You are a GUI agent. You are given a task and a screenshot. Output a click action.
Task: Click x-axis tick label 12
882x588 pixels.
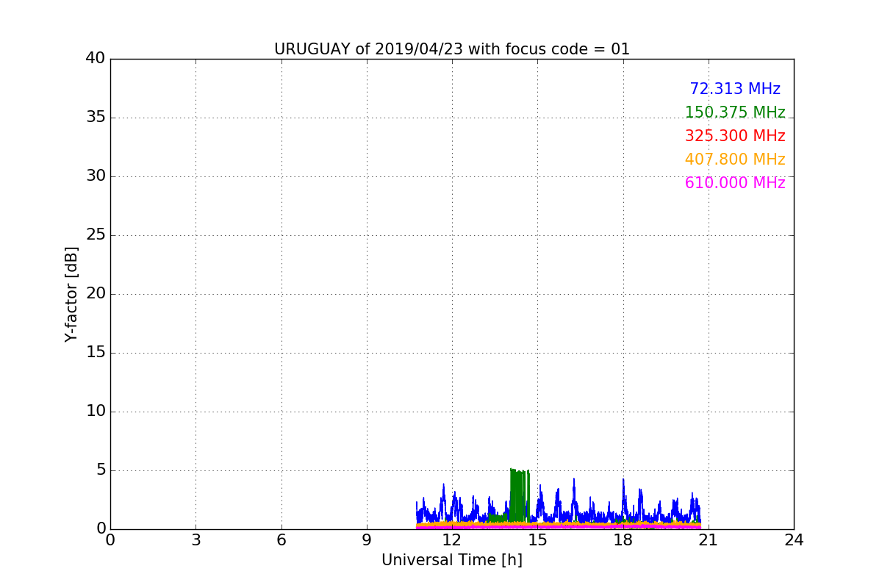click(x=452, y=540)
